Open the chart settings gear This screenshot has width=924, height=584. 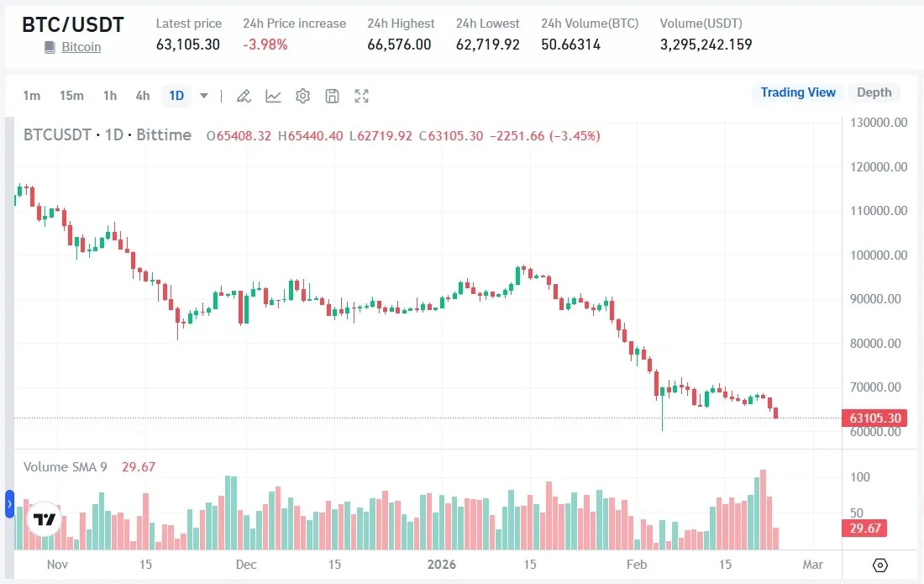pyautogui.click(x=302, y=96)
